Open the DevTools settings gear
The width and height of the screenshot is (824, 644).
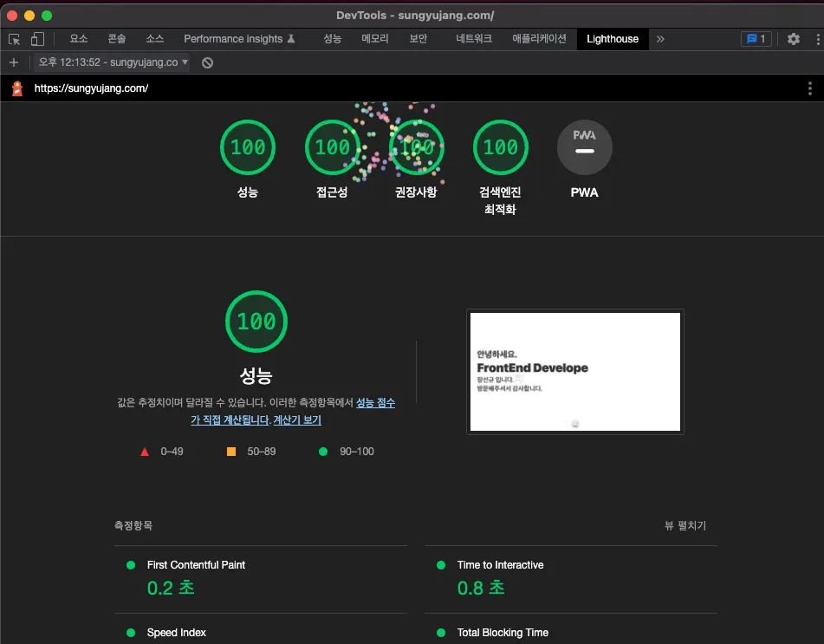[x=793, y=39]
